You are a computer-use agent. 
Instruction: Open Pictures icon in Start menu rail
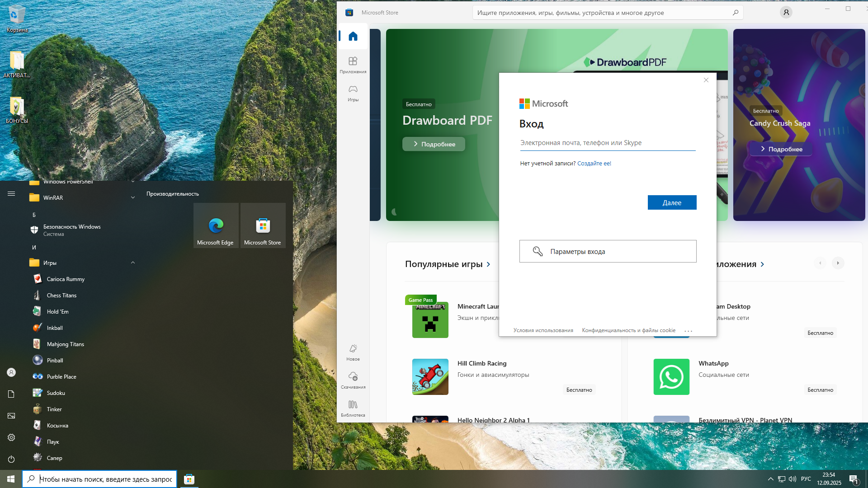pyautogui.click(x=11, y=416)
